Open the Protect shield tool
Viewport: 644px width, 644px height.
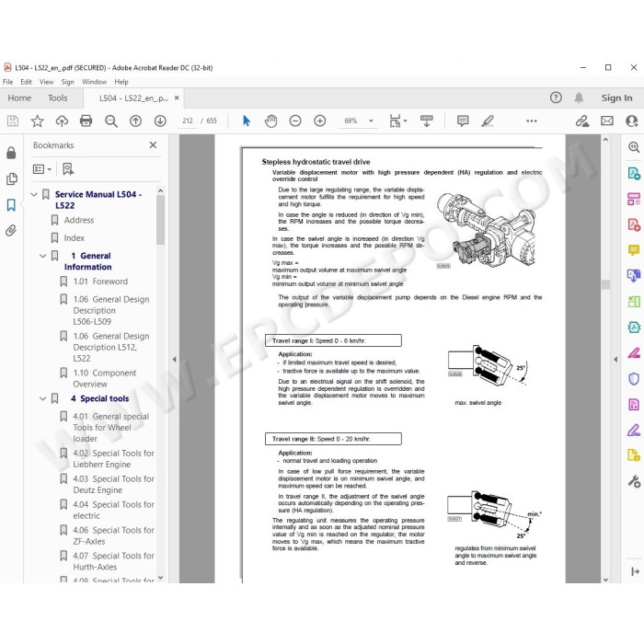click(634, 378)
